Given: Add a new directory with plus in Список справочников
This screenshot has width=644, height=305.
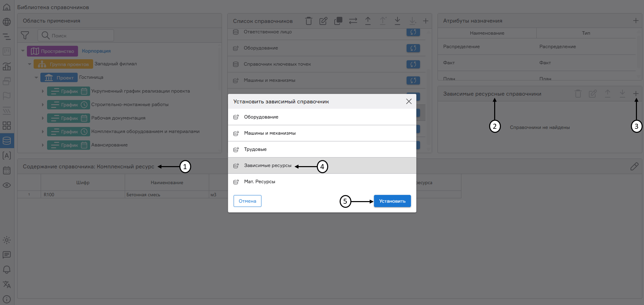Looking at the screenshot, I should 425,21.
